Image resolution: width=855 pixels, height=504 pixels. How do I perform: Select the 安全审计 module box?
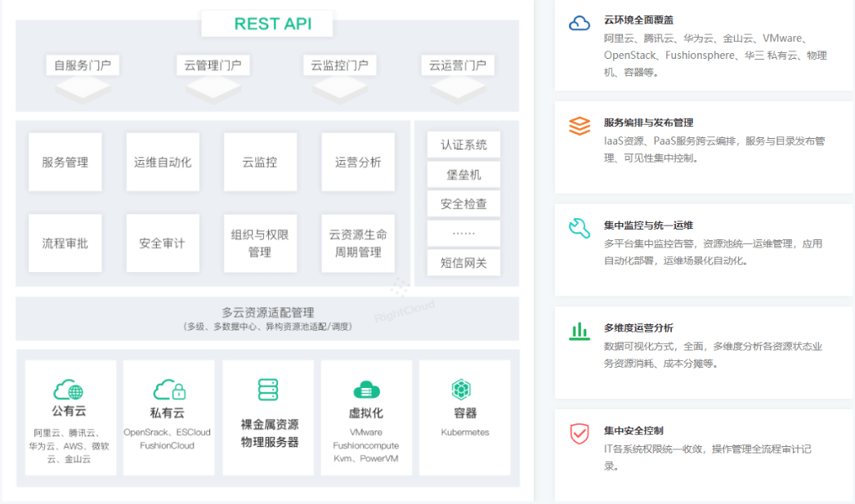[x=163, y=243]
